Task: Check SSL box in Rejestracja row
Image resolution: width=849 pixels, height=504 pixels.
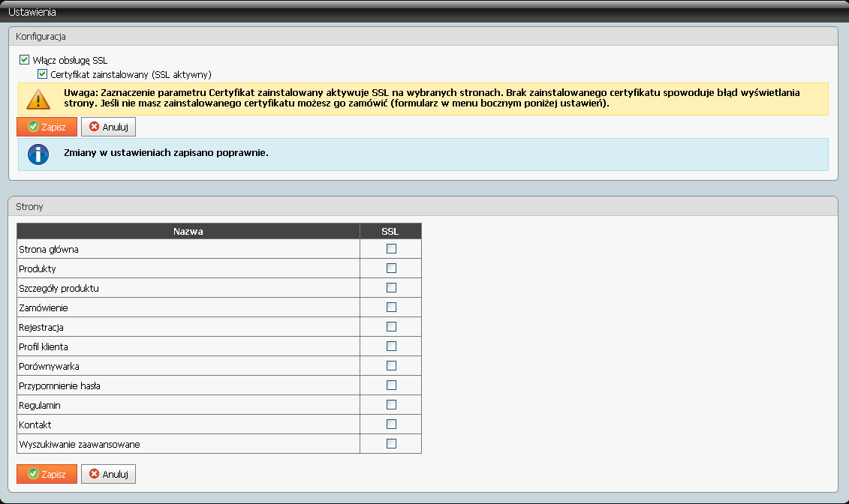Action: tap(391, 327)
